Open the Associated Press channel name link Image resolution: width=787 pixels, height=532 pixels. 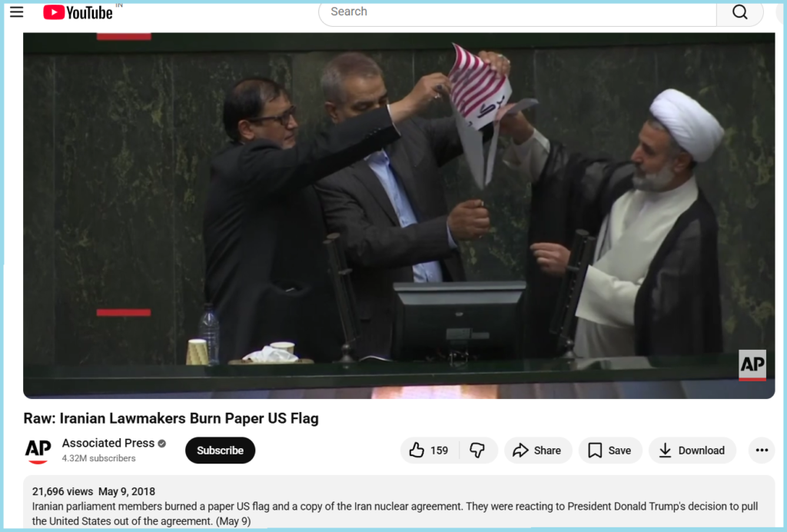click(108, 443)
